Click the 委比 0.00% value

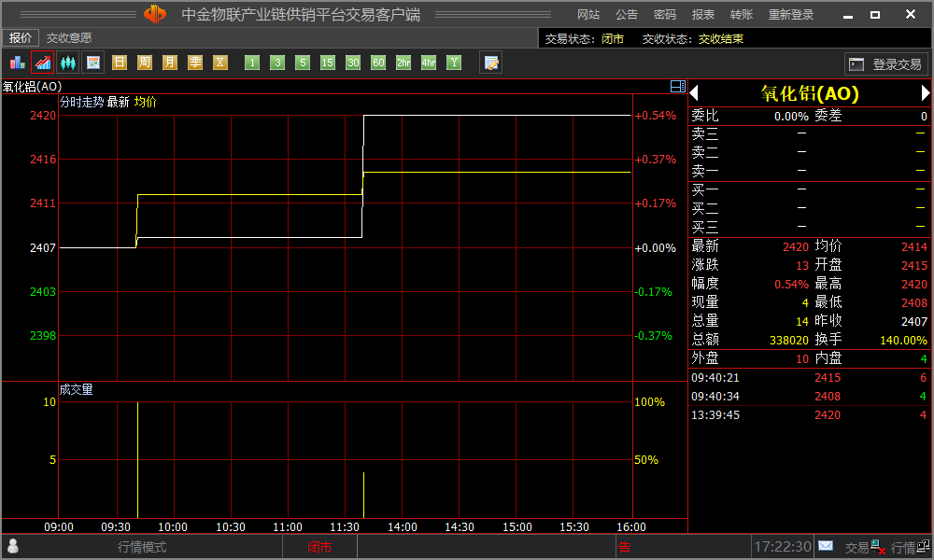(x=791, y=116)
